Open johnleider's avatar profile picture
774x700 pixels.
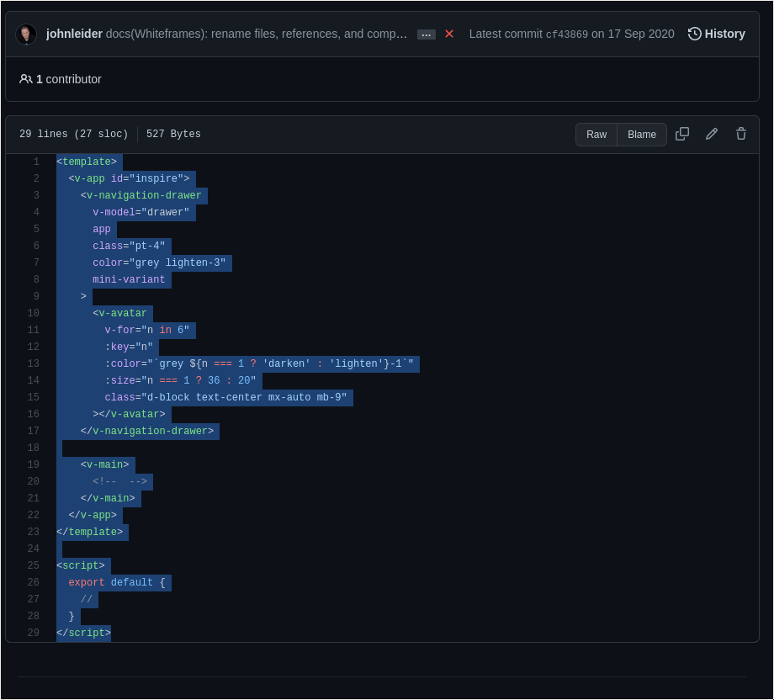(x=26, y=34)
